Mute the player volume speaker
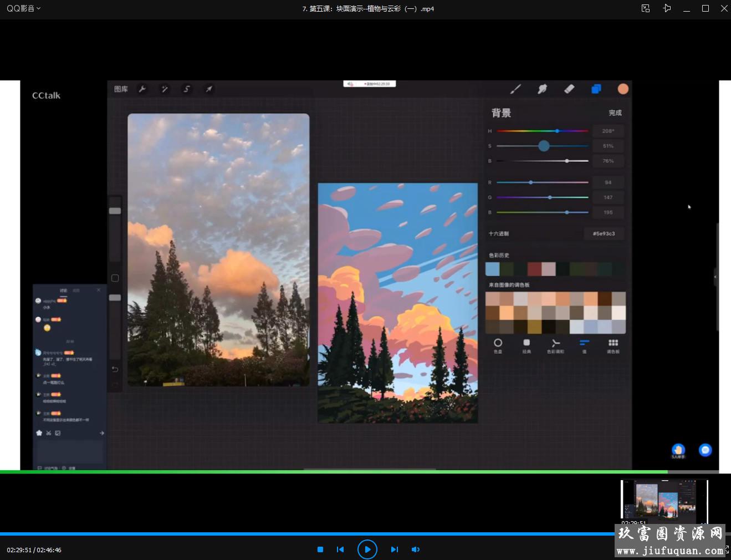Viewport: 731px width, 560px height. point(415,549)
